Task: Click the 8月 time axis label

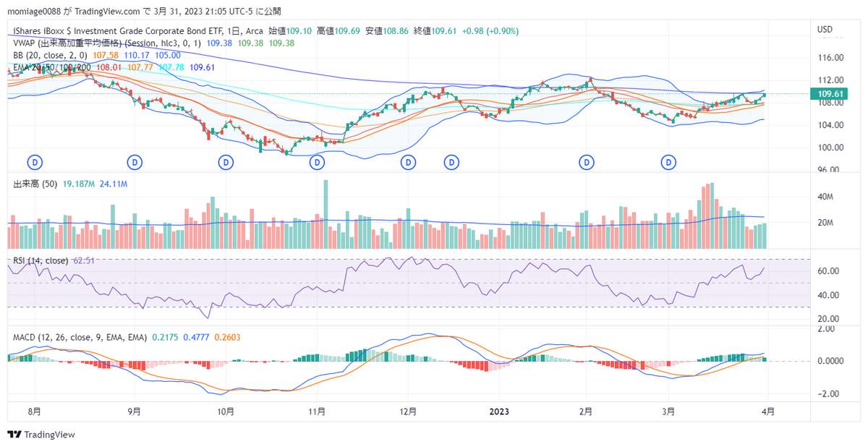Action: (x=34, y=411)
